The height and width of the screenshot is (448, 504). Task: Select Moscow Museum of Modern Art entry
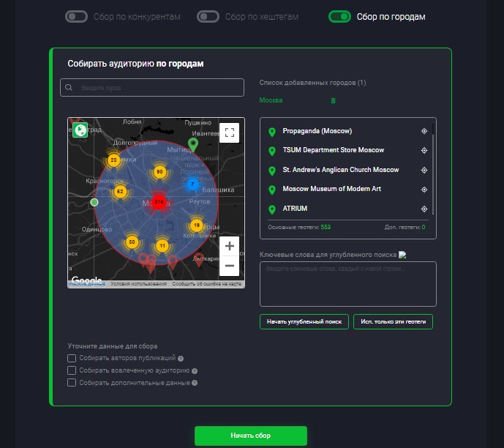pyautogui.click(x=331, y=189)
